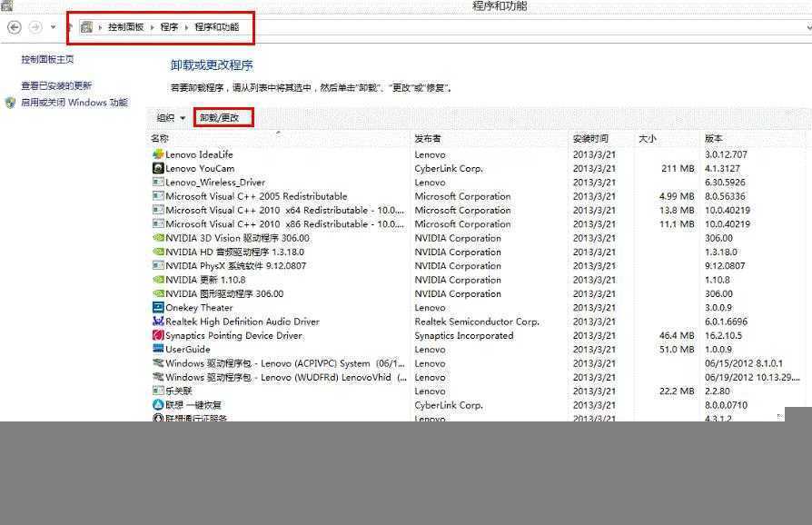Click the WUDFRd LenovoVhid package icon
This screenshot has height=525, width=812.
(x=158, y=377)
